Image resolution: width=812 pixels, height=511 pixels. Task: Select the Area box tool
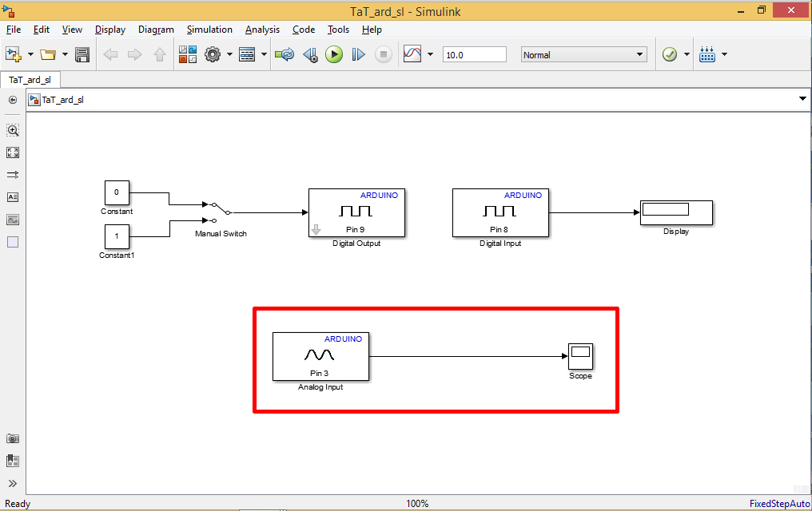click(x=13, y=242)
